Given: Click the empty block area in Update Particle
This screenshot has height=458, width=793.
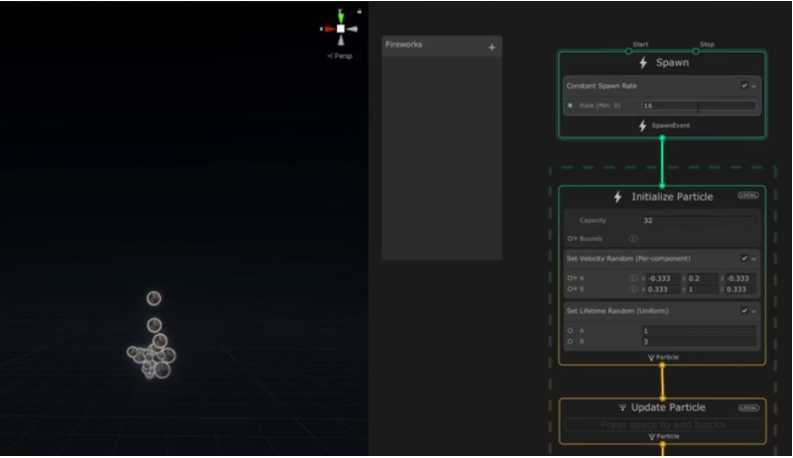Looking at the screenshot, I should (663, 425).
